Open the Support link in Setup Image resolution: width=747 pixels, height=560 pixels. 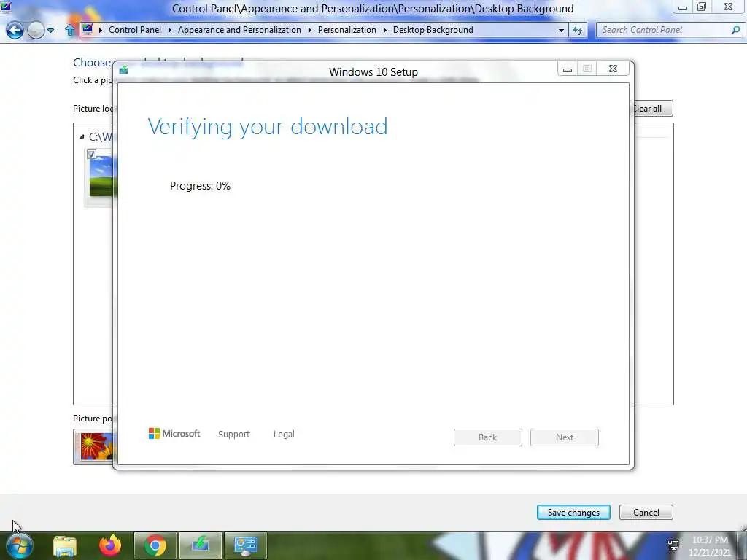click(234, 435)
